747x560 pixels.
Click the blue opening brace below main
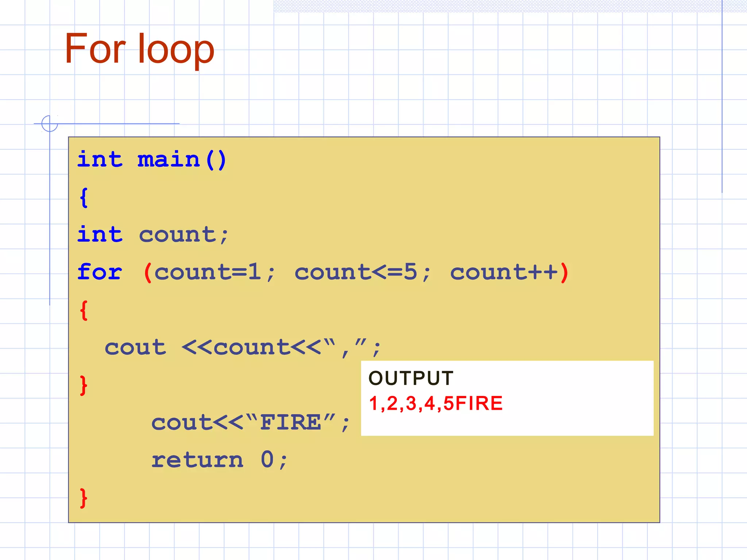pyautogui.click(x=84, y=197)
